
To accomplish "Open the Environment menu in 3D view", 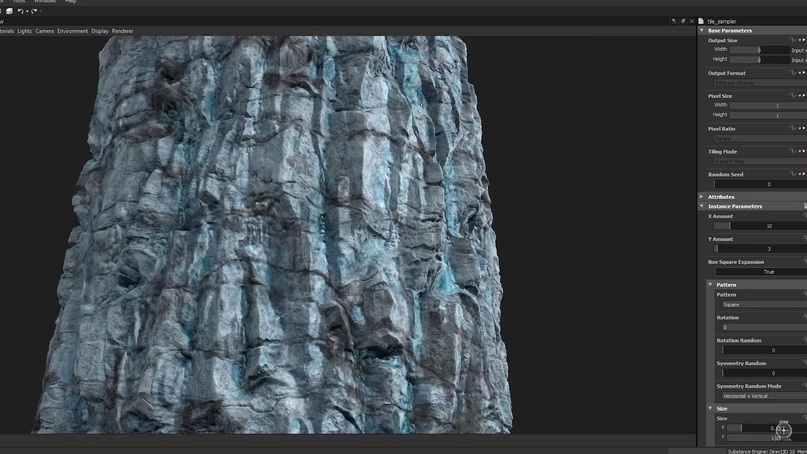I will (73, 31).
